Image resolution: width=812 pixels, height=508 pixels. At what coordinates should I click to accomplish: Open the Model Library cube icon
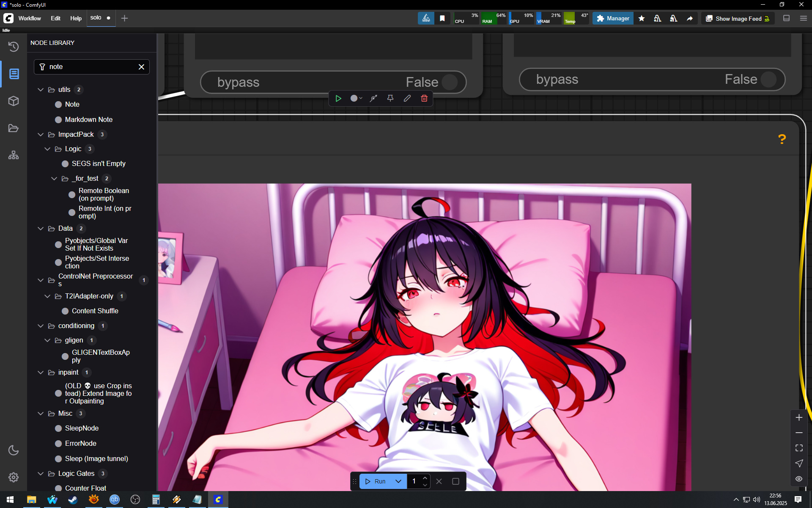tap(14, 101)
